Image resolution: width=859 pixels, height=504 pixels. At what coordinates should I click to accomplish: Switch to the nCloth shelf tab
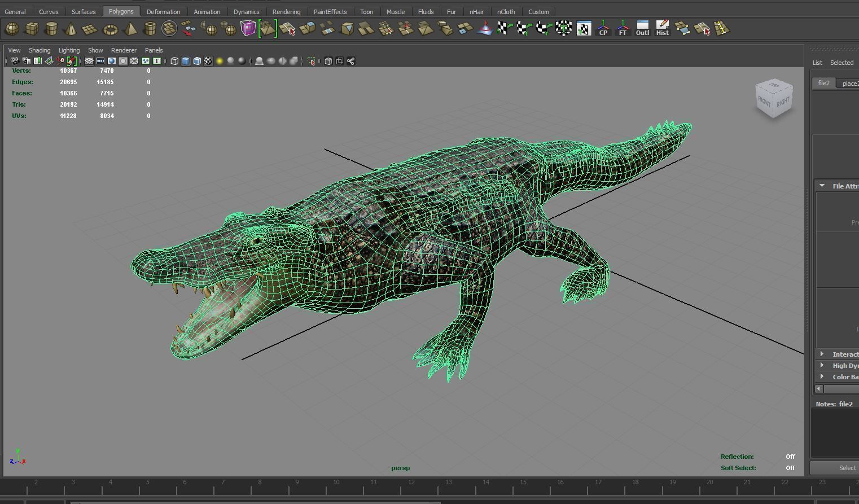pyautogui.click(x=506, y=11)
